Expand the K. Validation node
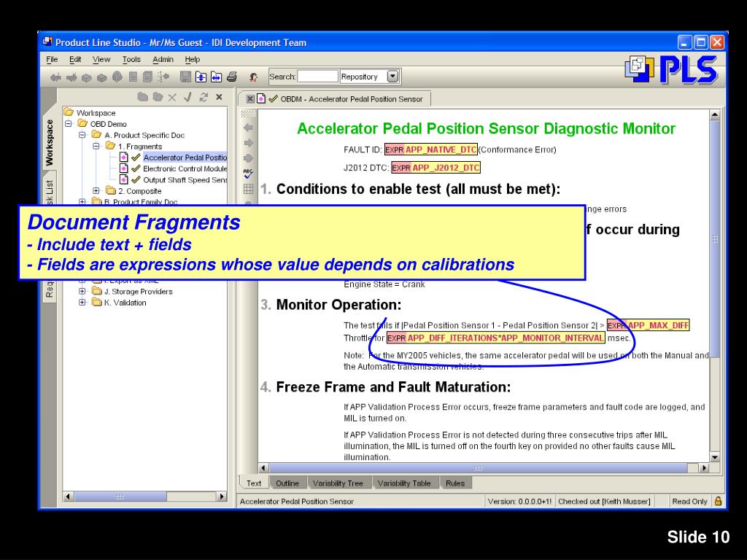The image size is (747, 560). 82,303
